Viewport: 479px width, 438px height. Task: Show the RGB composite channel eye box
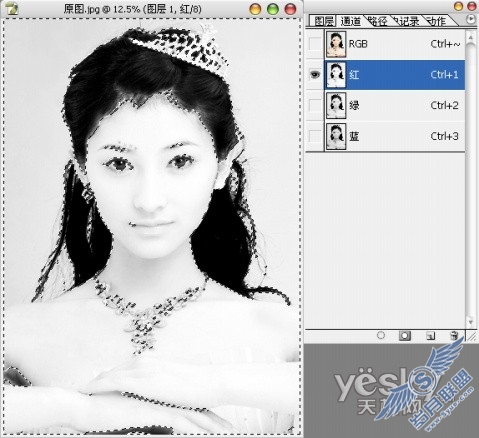pyautogui.click(x=315, y=44)
